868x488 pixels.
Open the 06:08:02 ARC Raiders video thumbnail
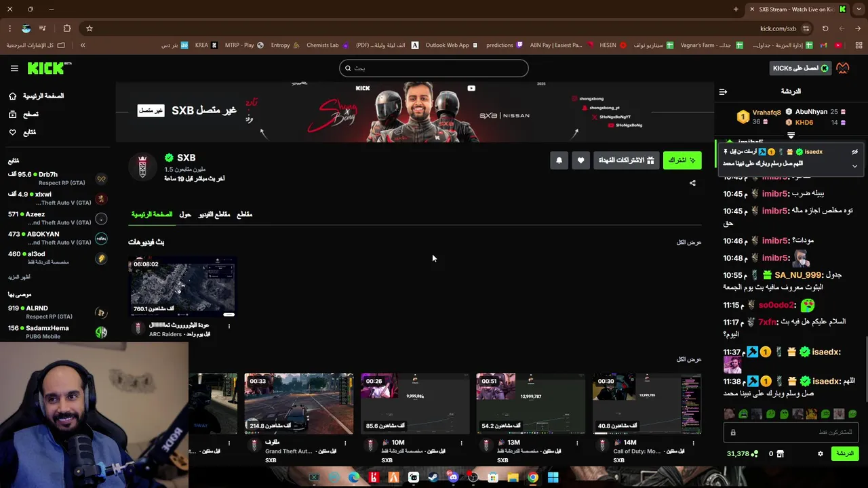[x=182, y=287]
